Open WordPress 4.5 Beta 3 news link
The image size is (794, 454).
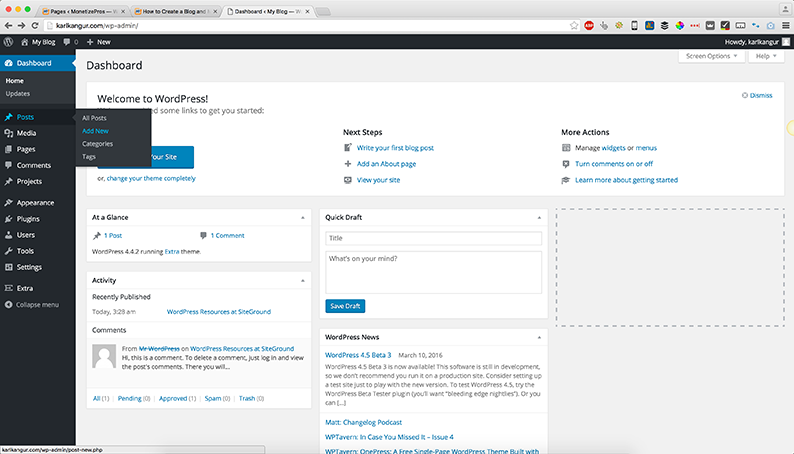click(x=358, y=355)
